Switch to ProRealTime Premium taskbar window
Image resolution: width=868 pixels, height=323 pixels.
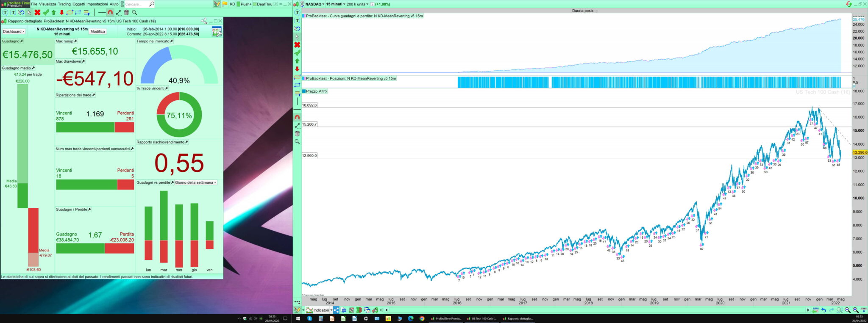point(445,319)
